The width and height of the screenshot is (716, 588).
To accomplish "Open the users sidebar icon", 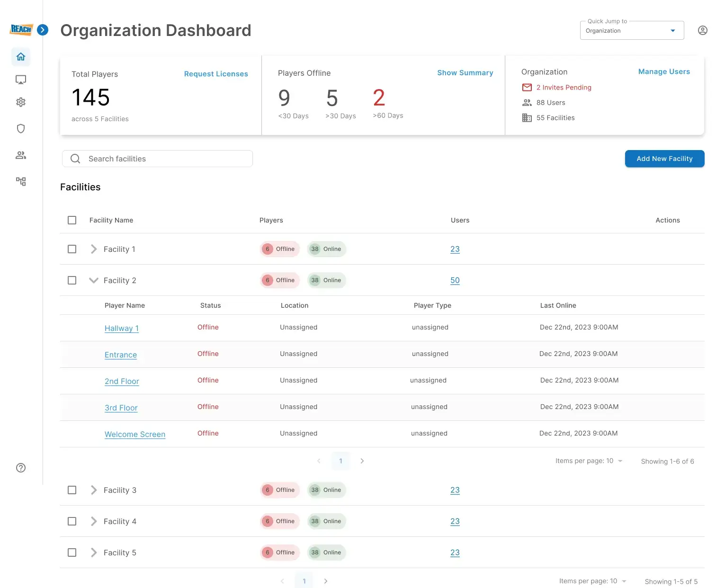I will pos(21,155).
